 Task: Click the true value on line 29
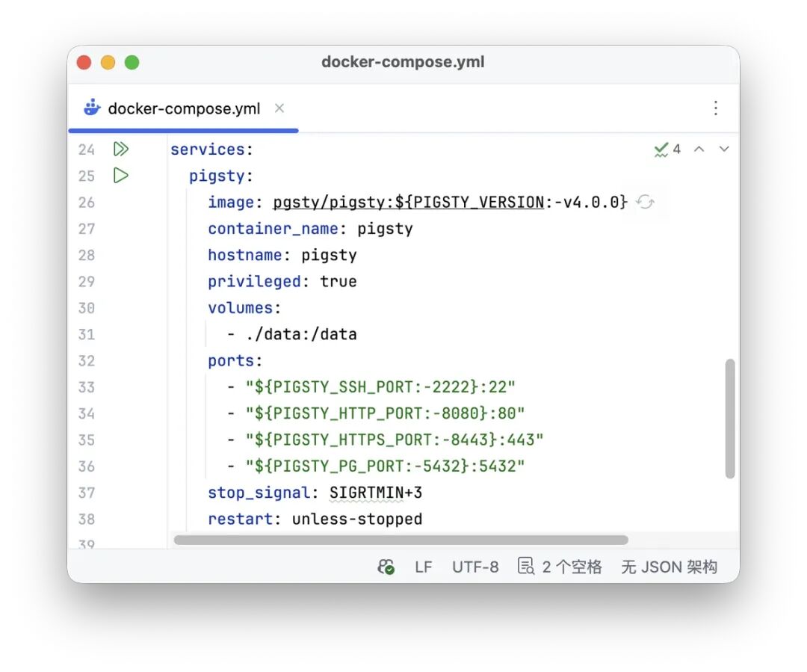coord(338,282)
